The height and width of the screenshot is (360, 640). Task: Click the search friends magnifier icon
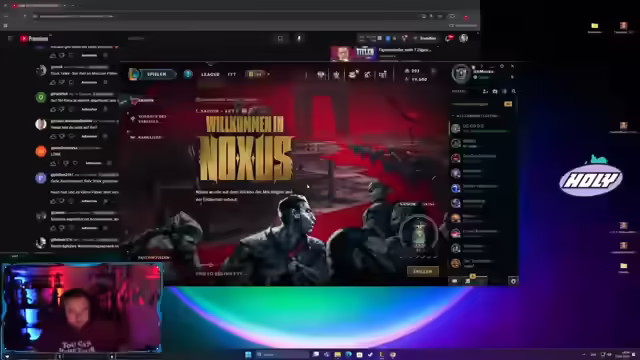513,91
